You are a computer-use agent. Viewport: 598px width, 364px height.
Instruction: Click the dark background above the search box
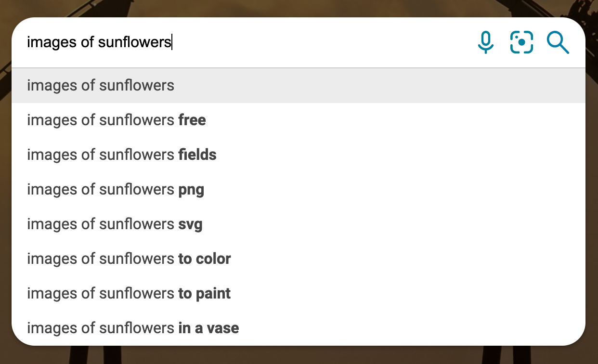click(x=299, y=8)
